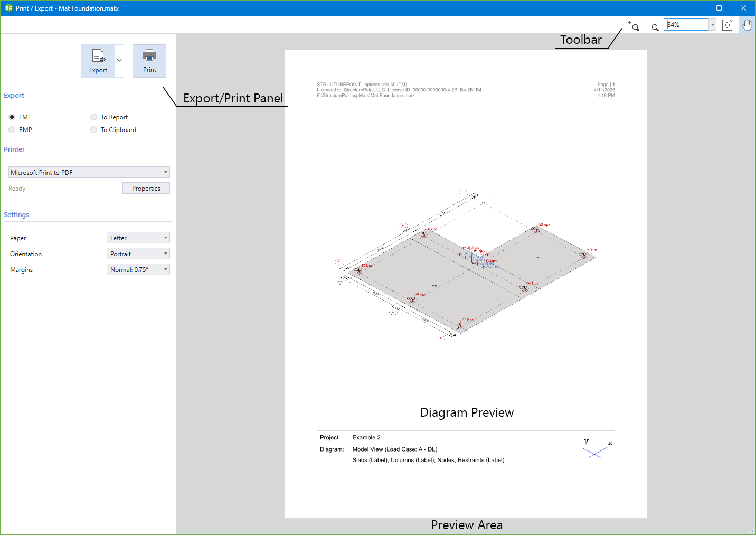Viewport: 756px width, 535px height.
Task: Expand the Export button dropdown chevron
Action: [119, 60]
